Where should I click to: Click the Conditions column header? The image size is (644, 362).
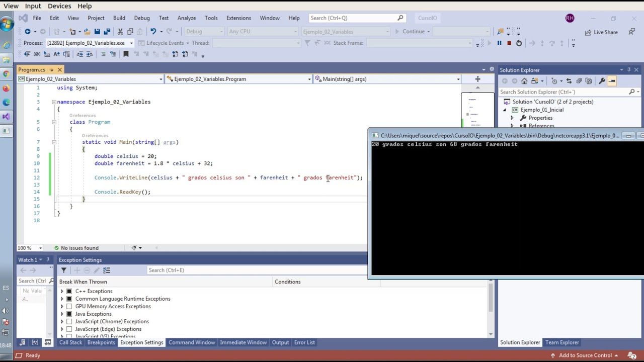click(x=327, y=282)
